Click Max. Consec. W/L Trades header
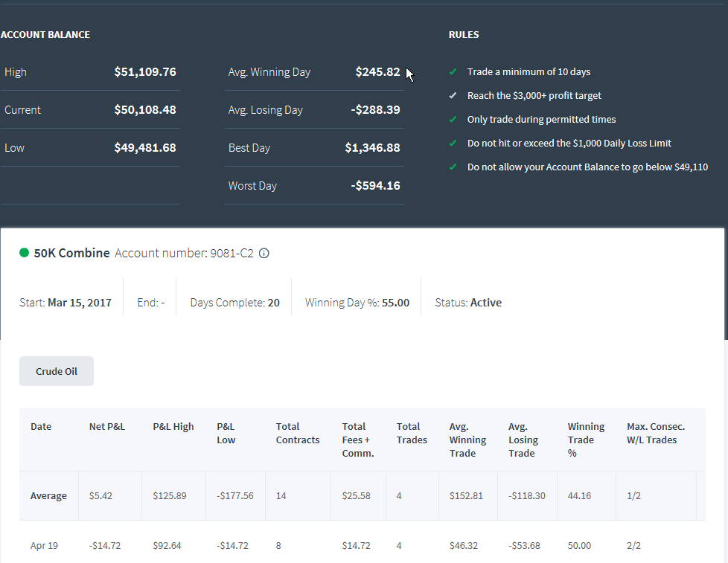 pyautogui.click(x=656, y=433)
